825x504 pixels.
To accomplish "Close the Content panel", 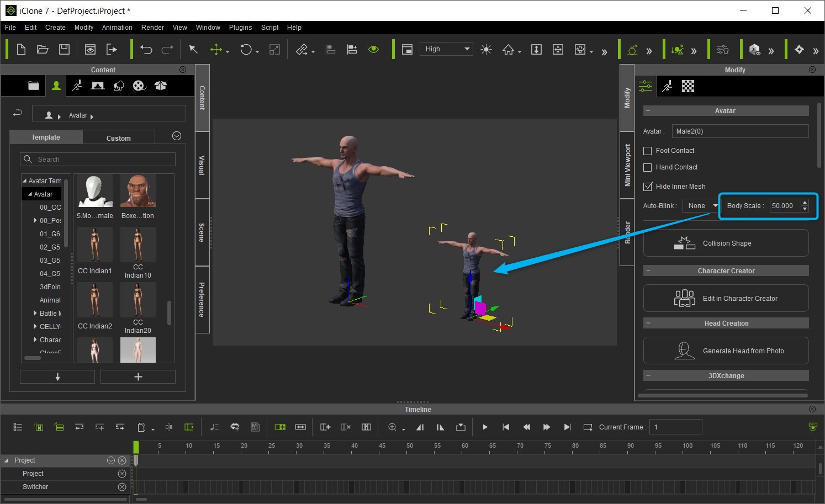I will [183, 70].
